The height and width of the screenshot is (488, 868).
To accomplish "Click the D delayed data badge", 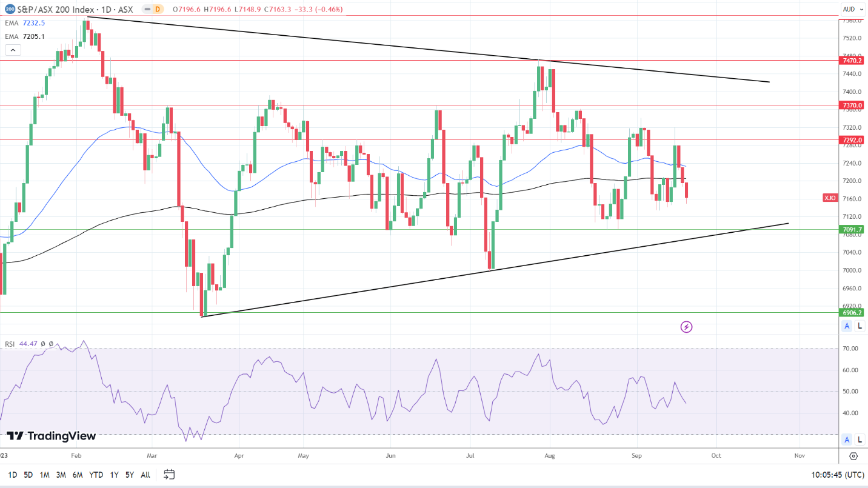I will point(158,9).
